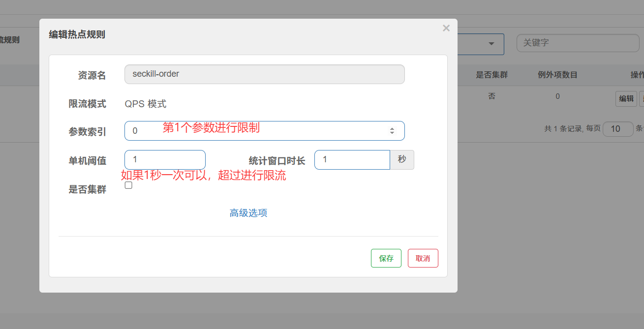Expand 高级选项 advanced options
Image resolution: width=644 pixels, height=329 pixels.
pyautogui.click(x=248, y=213)
